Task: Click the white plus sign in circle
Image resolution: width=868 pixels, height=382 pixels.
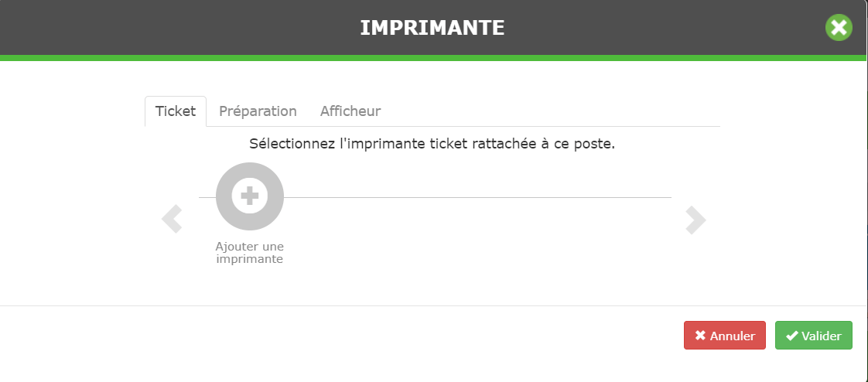Action: coord(250,196)
